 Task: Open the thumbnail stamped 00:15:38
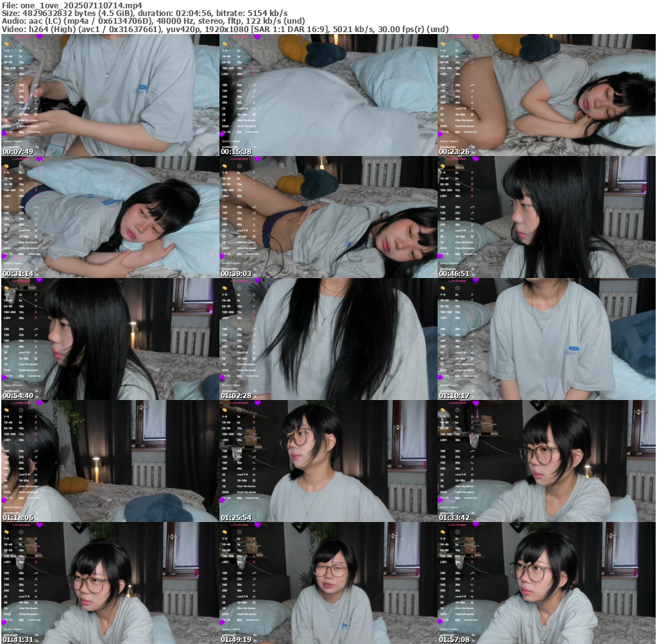pyautogui.click(x=328, y=95)
